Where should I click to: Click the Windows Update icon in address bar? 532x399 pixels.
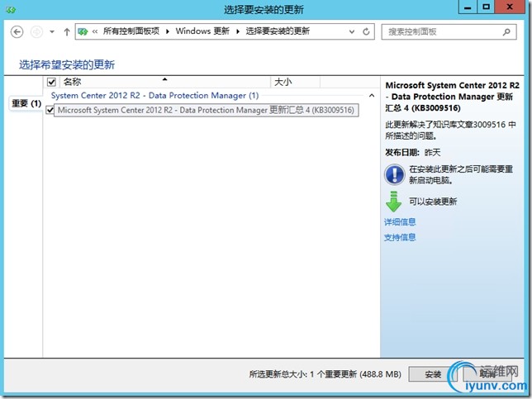[x=83, y=32]
